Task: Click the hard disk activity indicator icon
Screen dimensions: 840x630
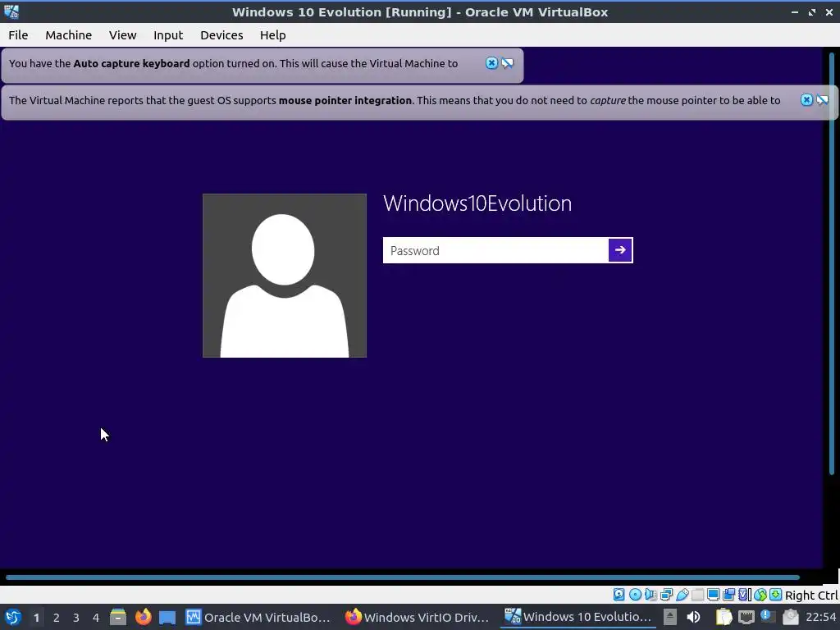Action: coord(619,595)
